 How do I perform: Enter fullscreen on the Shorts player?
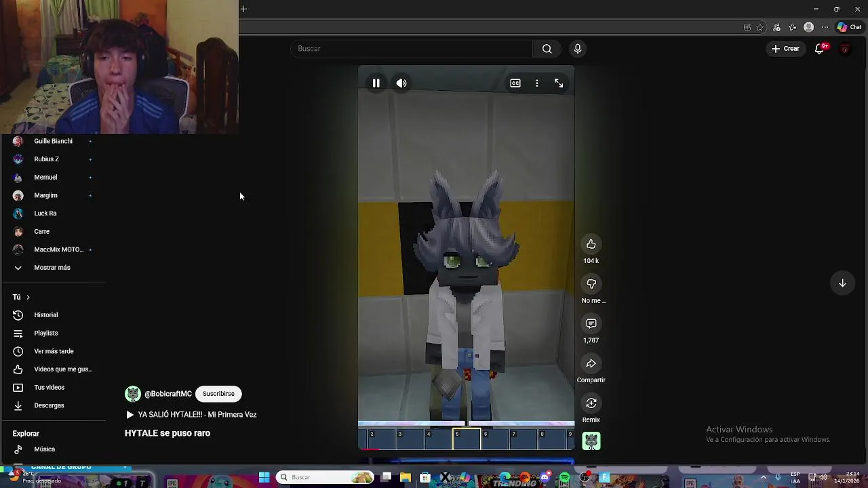(x=559, y=83)
